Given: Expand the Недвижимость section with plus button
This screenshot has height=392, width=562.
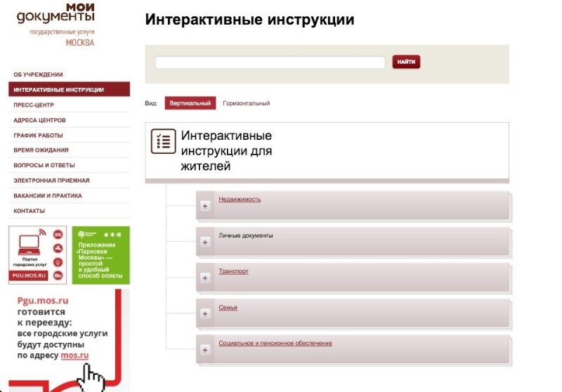Looking at the screenshot, I should (205, 206).
